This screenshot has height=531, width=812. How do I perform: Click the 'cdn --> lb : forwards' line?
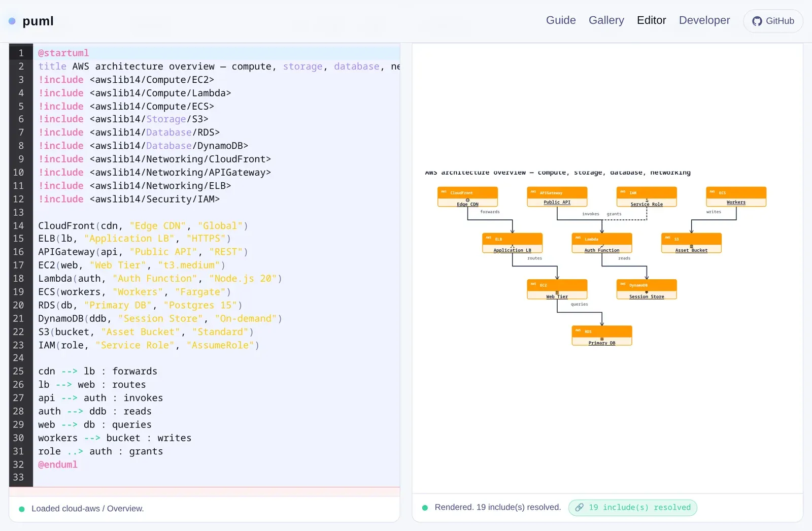click(216, 371)
